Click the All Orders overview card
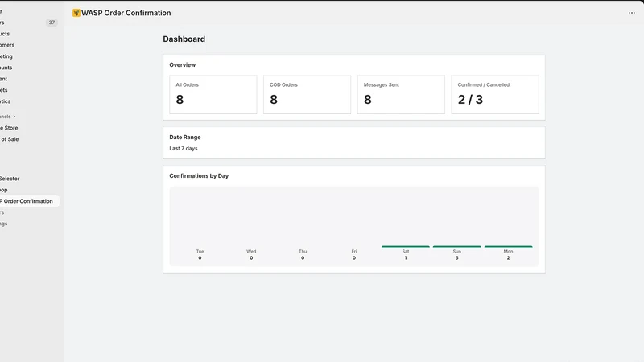644x362 pixels. point(213,94)
